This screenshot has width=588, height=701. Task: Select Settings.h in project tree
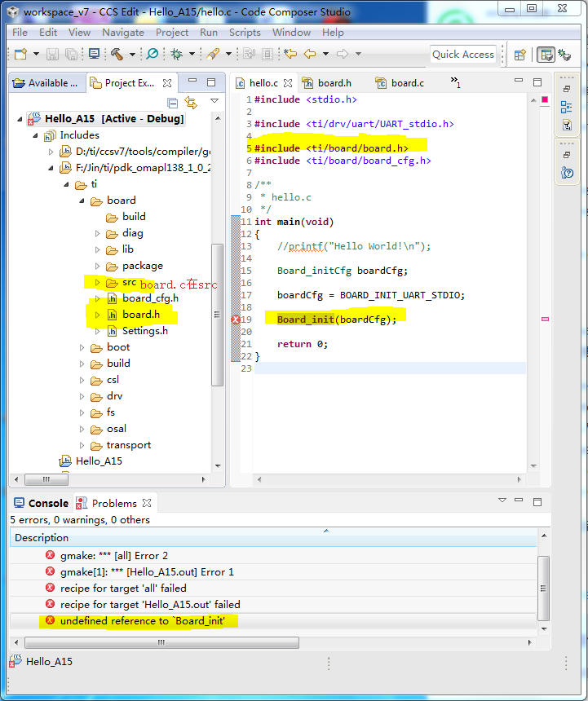[138, 331]
